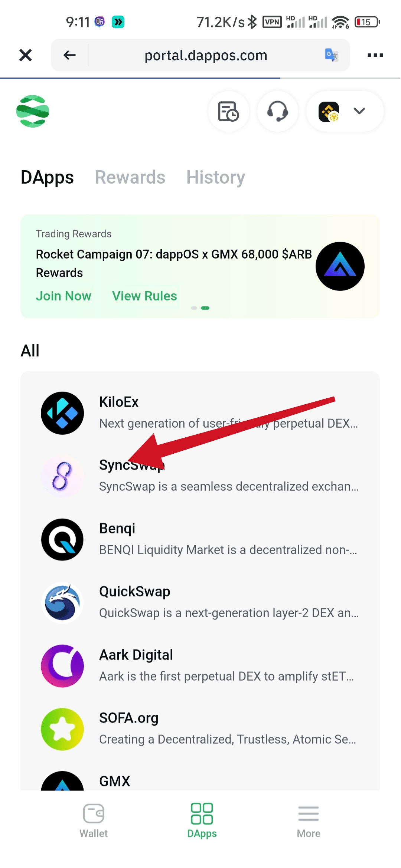Open the Benqi dApp icon
Image resolution: width=401 pixels, height=868 pixels.
click(x=62, y=539)
